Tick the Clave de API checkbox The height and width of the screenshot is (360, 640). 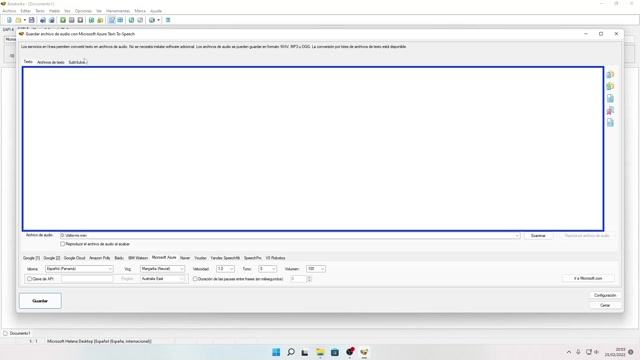29,279
